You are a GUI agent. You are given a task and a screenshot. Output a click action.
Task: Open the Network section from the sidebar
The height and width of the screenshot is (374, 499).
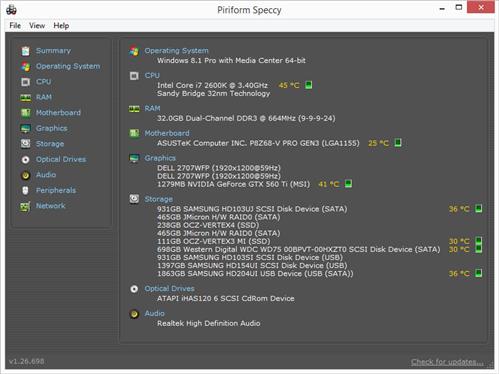click(51, 206)
